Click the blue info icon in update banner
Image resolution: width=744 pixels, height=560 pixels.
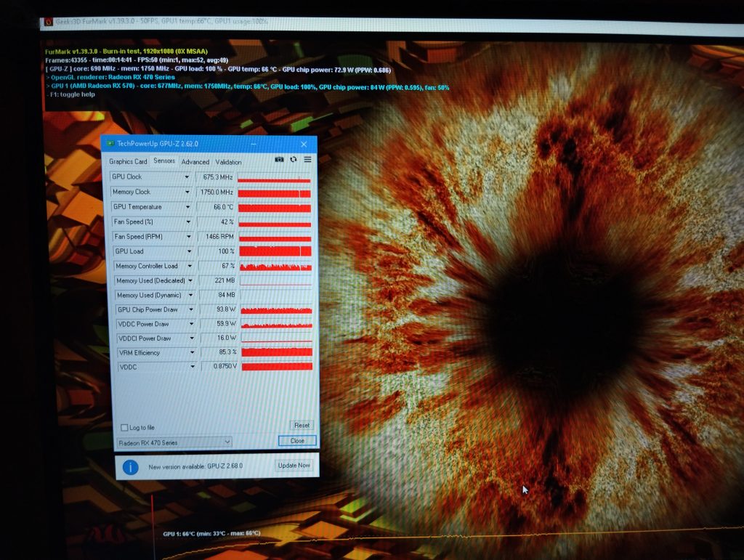(x=131, y=467)
